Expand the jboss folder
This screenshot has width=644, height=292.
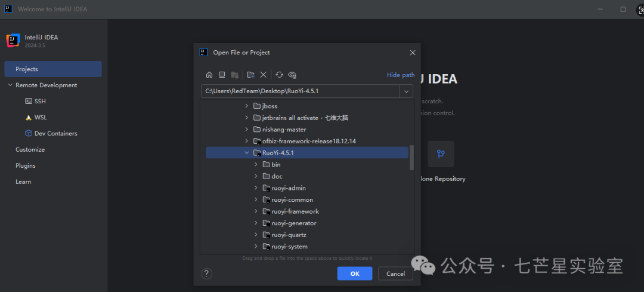coord(246,106)
